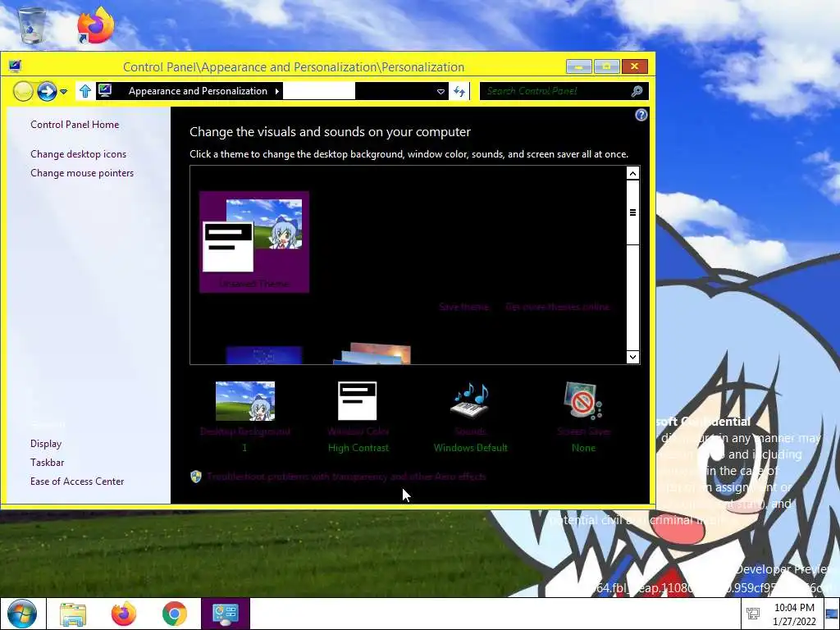Open Change desktop icons link
The width and height of the screenshot is (840, 630).
(78, 153)
